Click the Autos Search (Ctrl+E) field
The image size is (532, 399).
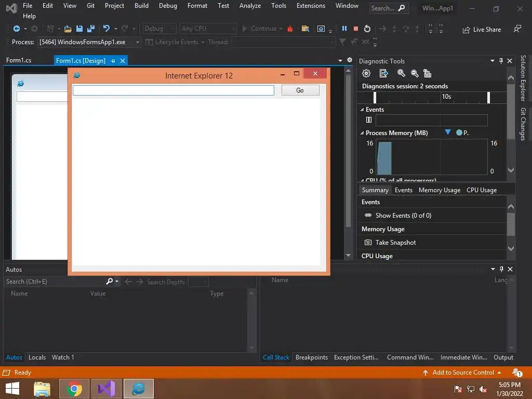(x=54, y=281)
